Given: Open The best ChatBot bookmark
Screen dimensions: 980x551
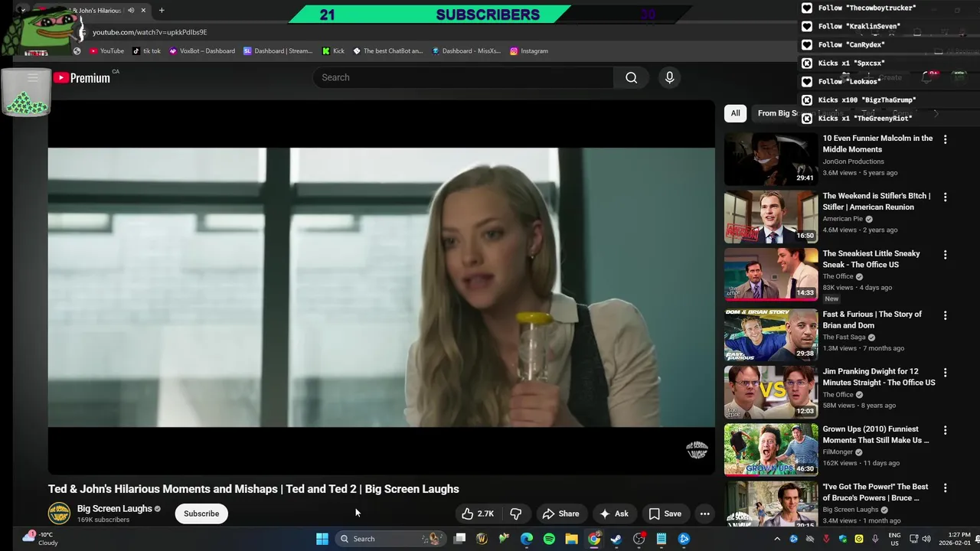Looking at the screenshot, I should [x=388, y=51].
